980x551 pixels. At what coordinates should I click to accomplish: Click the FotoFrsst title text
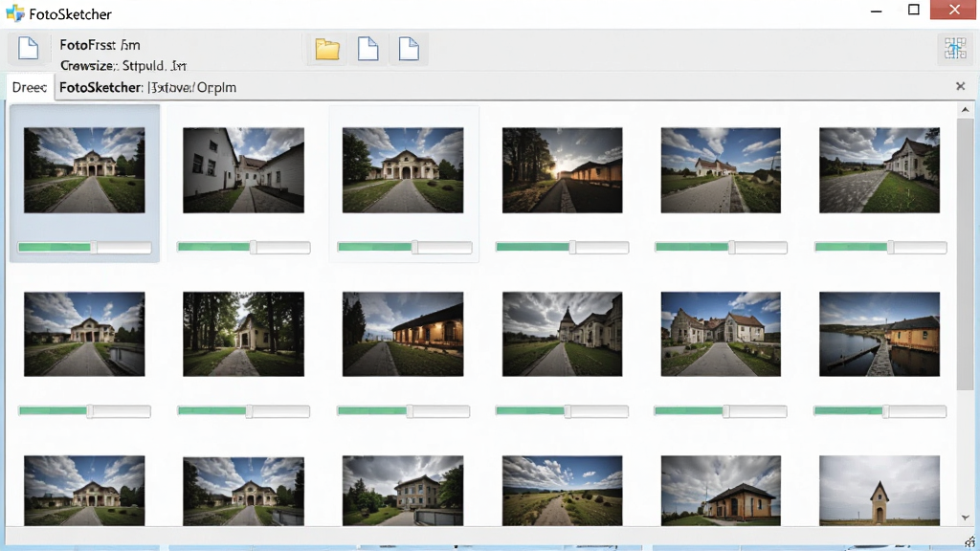pyautogui.click(x=100, y=45)
